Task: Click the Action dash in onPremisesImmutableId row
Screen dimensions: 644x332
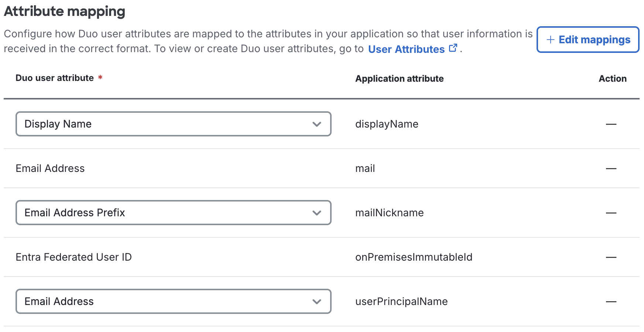Action: pos(611,257)
